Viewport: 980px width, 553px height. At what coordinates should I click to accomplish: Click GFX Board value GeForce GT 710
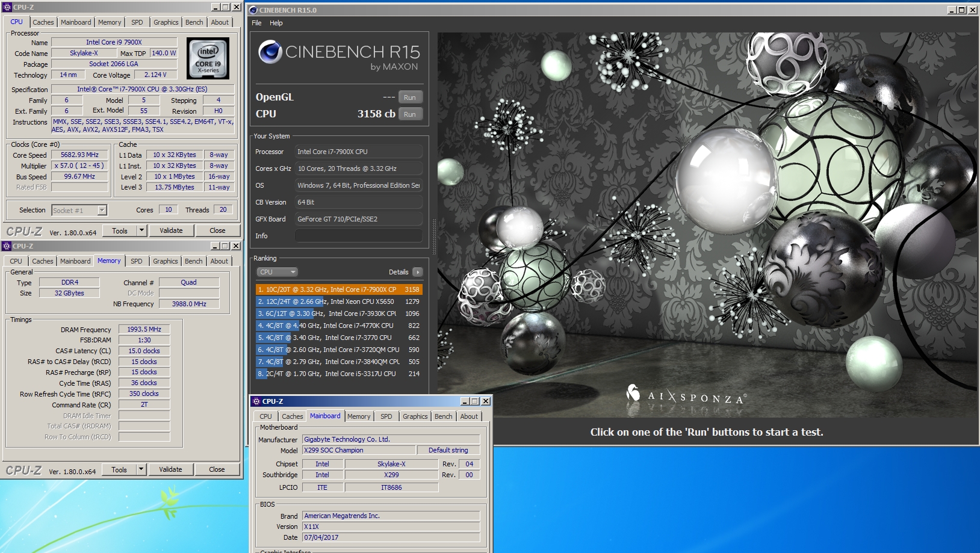tap(358, 219)
